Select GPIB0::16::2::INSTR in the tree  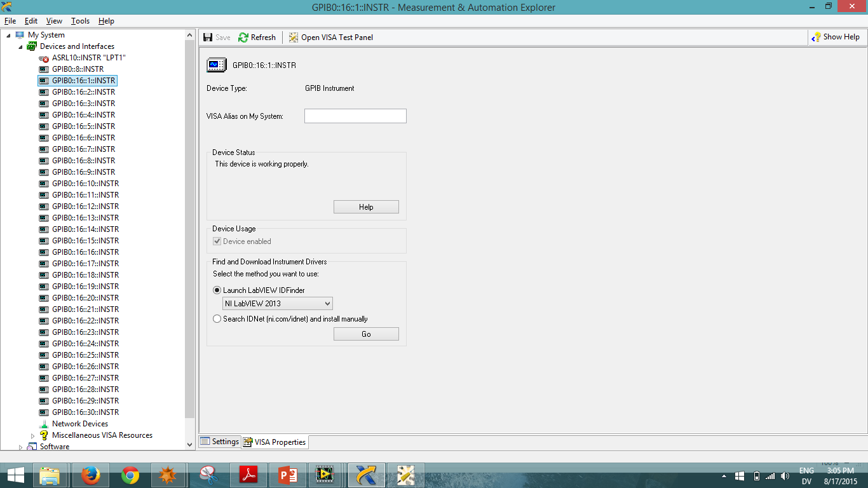click(84, 92)
